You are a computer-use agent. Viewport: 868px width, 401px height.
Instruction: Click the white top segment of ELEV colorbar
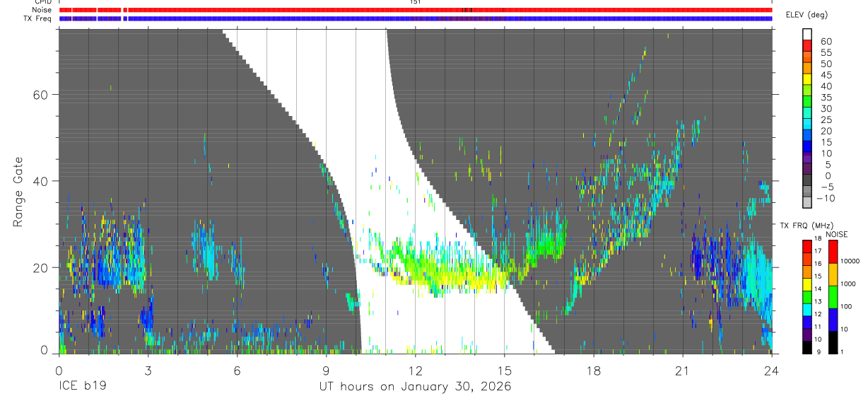pyautogui.click(x=807, y=33)
